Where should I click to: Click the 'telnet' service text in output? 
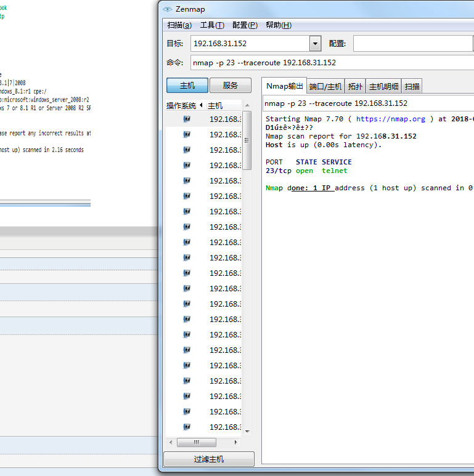334,171
